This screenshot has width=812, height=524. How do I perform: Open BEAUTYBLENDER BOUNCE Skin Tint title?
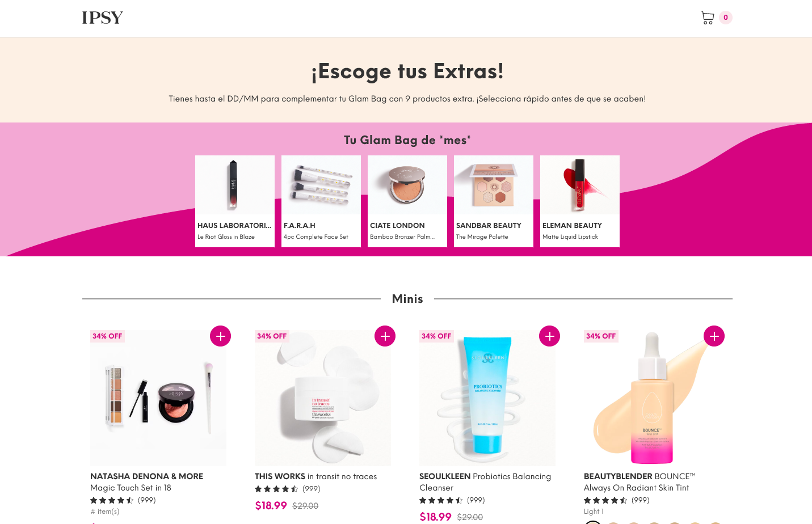(x=639, y=482)
